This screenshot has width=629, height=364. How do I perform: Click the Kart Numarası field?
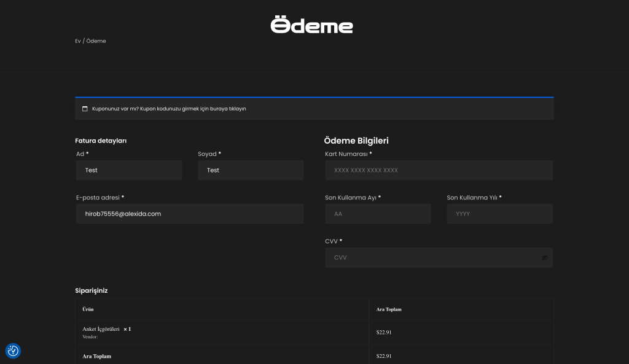pyautogui.click(x=439, y=170)
